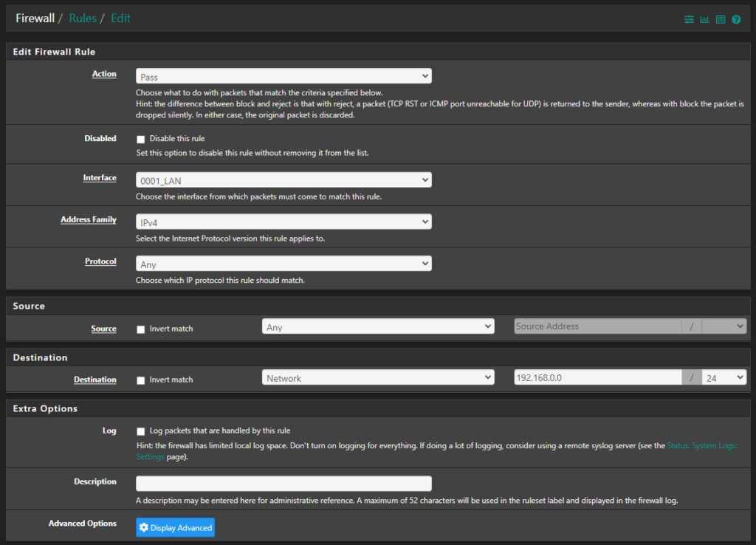Open the Protocol dropdown showing Any

tap(283, 263)
